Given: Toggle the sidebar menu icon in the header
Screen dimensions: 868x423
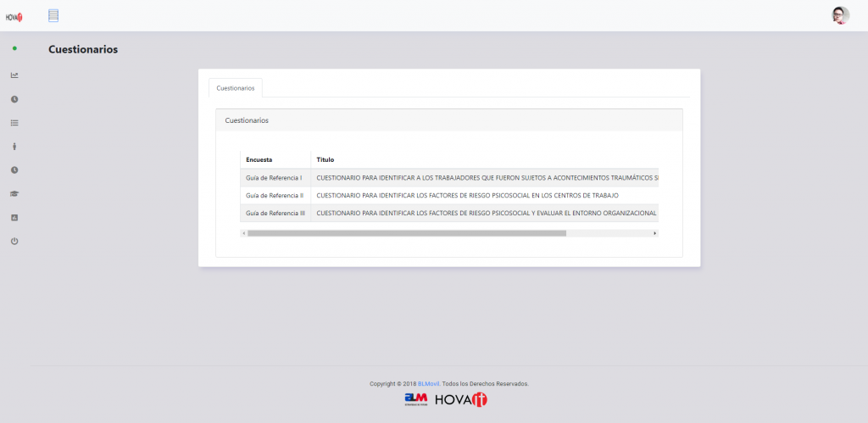Looking at the screenshot, I should tap(53, 15).
